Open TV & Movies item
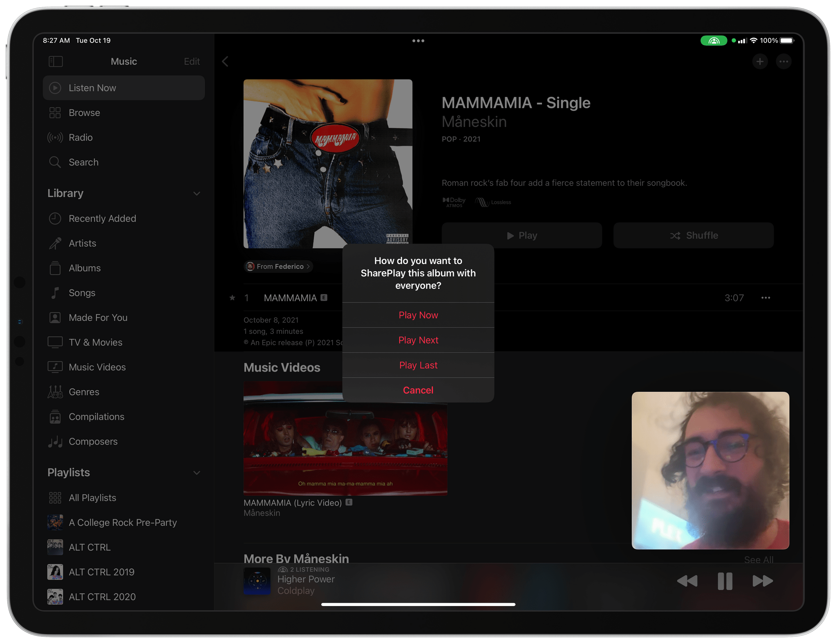Image resolution: width=837 pixels, height=644 pixels. 124,342
